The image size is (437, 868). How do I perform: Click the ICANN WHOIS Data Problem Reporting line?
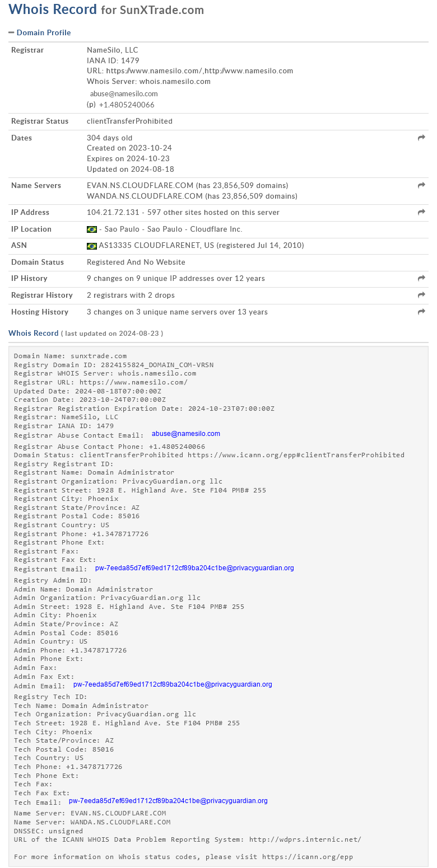coord(188,839)
